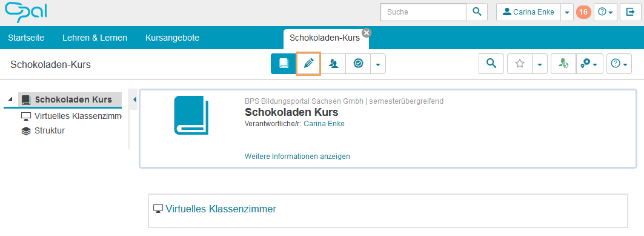Collapse the left navigation panel arrow
The image size is (644, 236).
(134, 99)
